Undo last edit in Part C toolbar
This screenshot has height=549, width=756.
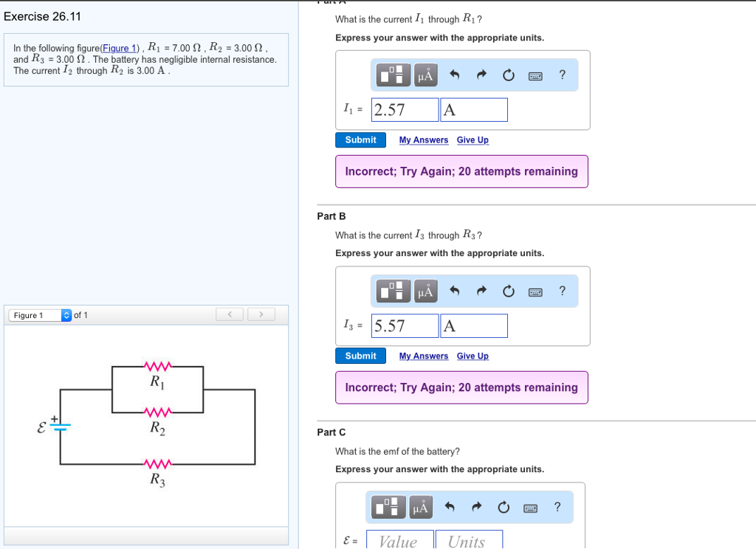(450, 507)
